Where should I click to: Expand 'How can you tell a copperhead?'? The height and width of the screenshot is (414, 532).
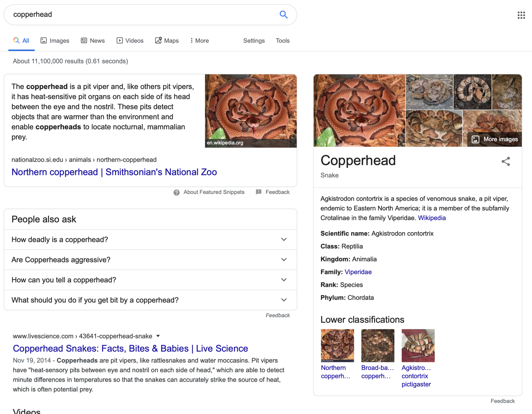tap(150, 280)
